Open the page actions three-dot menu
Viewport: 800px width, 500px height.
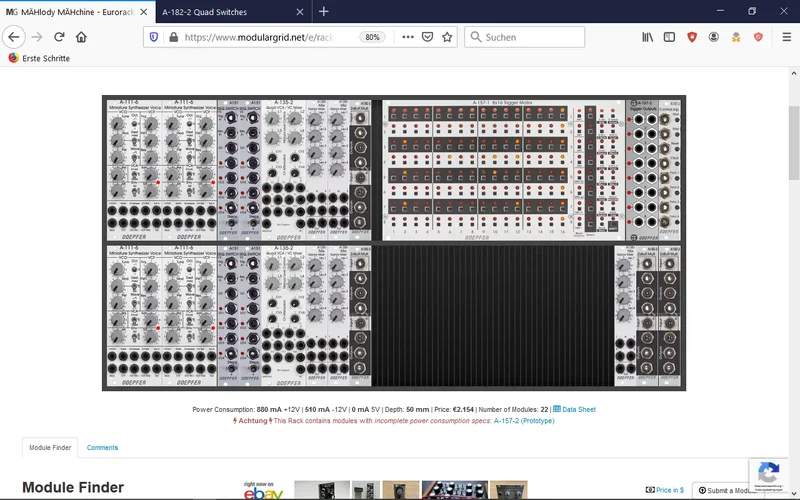point(408,37)
